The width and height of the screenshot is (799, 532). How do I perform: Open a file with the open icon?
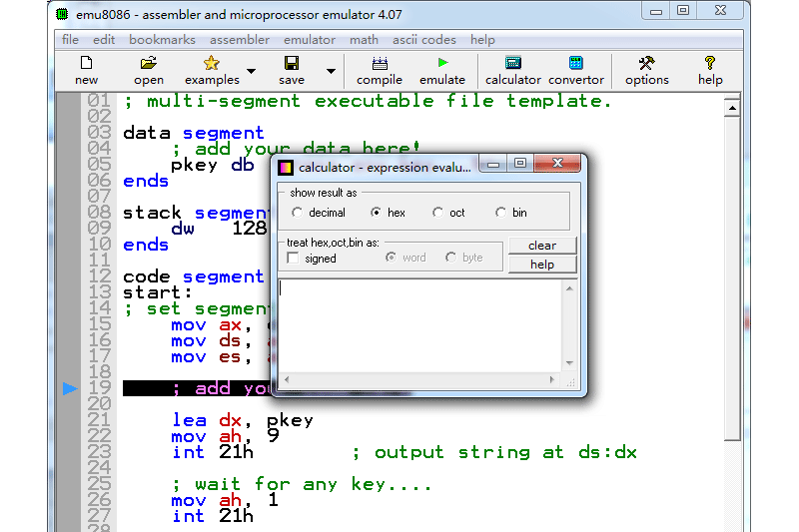click(148, 63)
